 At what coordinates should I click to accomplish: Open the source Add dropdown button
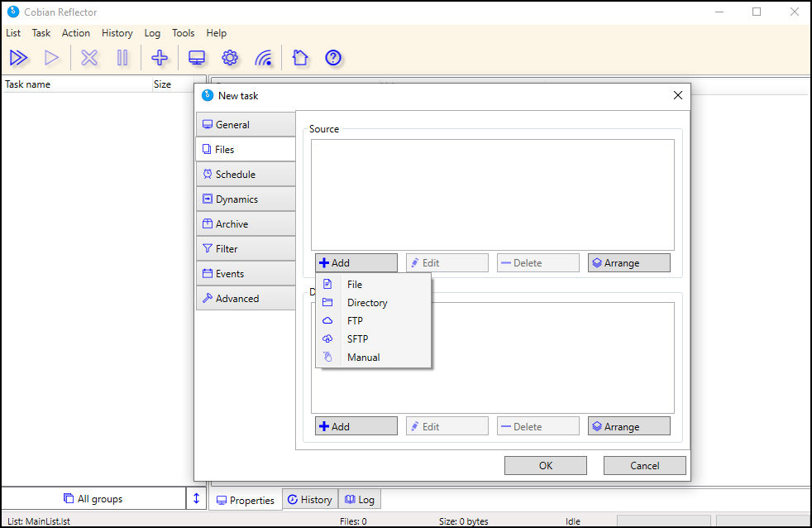pos(356,262)
